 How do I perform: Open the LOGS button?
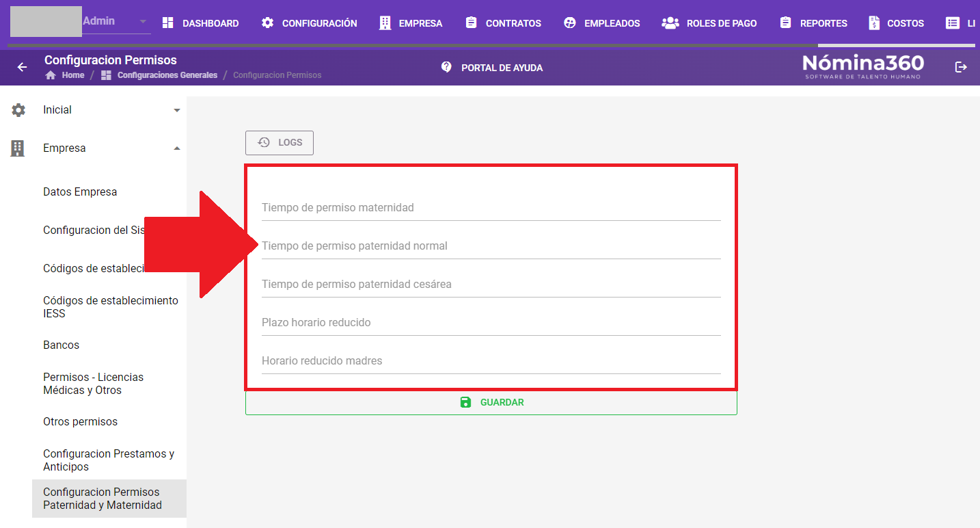280,143
